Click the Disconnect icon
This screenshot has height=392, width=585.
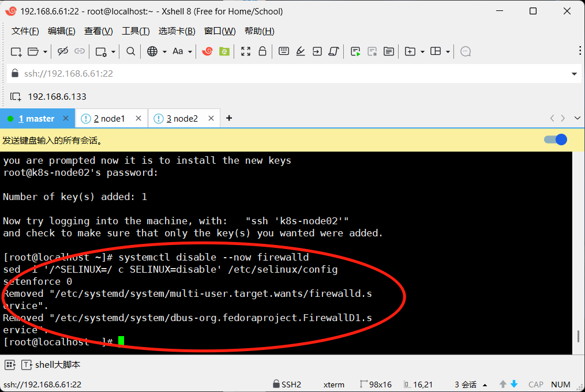(63, 51)
